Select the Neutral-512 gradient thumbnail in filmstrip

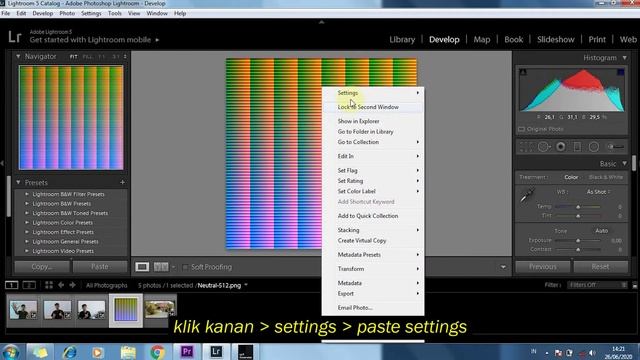pos(126,310)
